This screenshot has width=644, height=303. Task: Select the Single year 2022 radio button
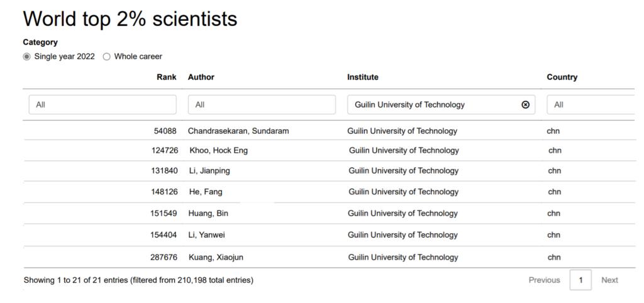(x=26, y=57)
